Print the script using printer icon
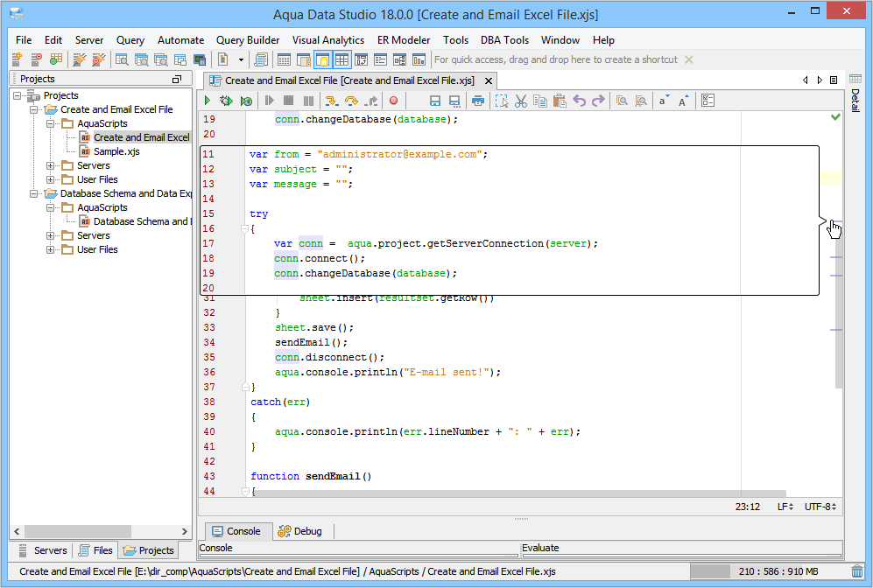This screenshot has height=588, width=873. click(x=478, y=101)
